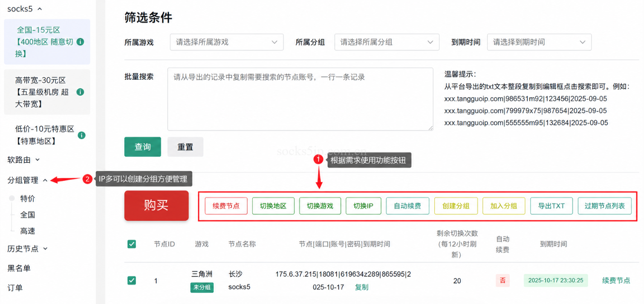The height and width of the screenshot is (304, 644).
Task: Click the 创建分组 button
Action: [x=456, y=206]
